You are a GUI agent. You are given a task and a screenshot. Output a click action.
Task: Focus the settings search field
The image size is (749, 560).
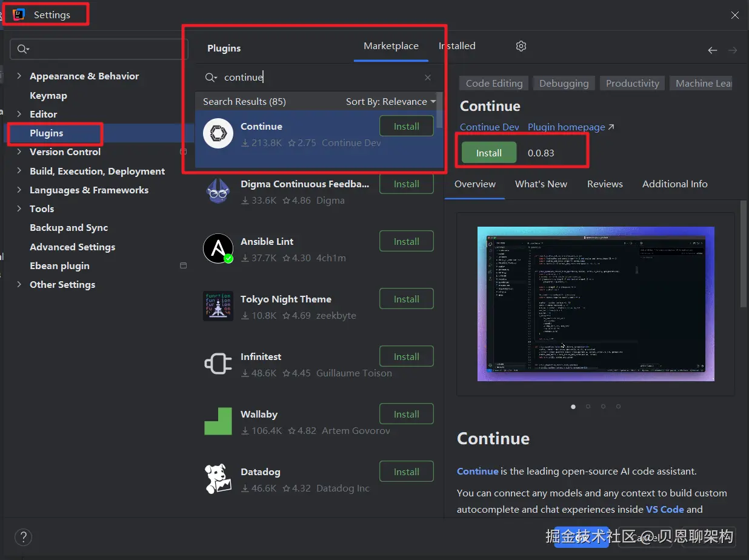tap(99, 49)
